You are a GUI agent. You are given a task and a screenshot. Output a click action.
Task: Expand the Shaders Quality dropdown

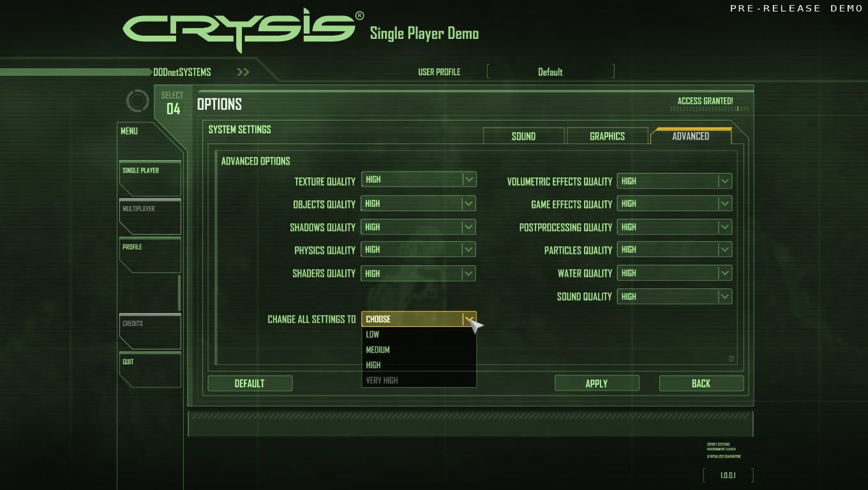click(x=419, y=273)
